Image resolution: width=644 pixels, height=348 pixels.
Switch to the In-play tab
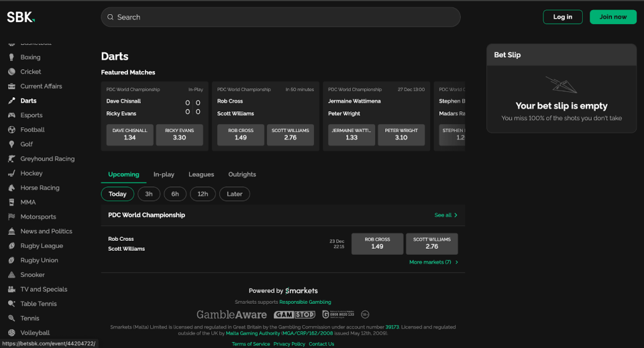[x=164, y=174]
